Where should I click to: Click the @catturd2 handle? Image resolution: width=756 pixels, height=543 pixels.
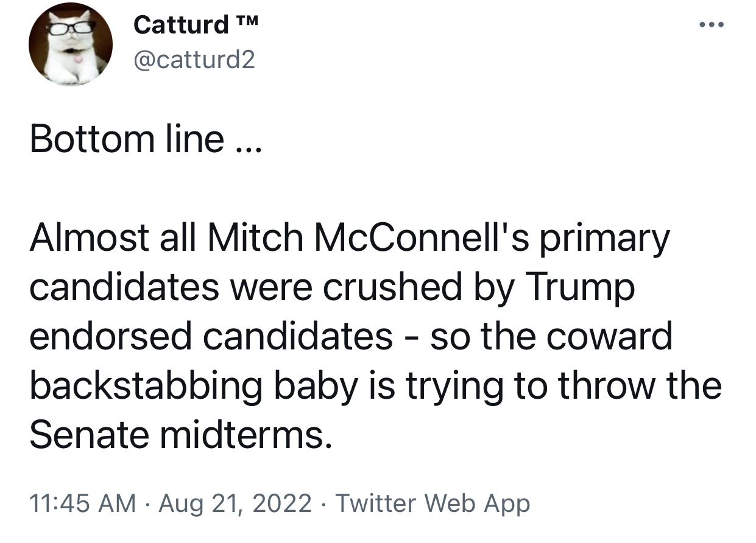tap(194, 60)
